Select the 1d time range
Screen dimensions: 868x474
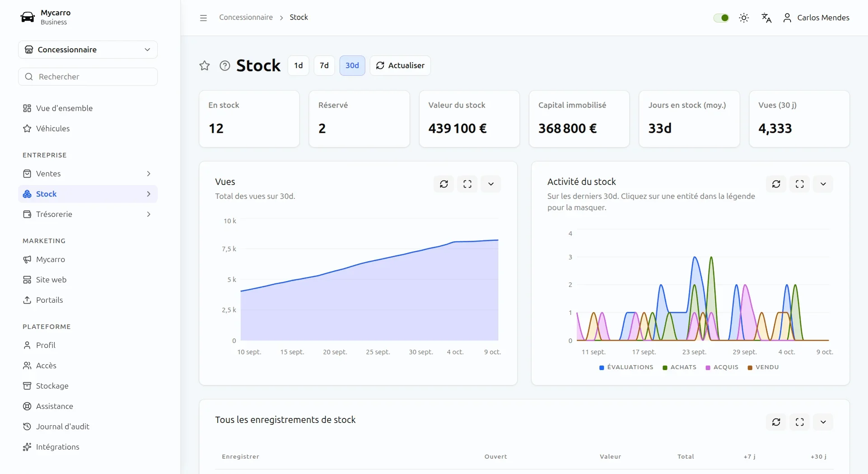pyautogui.click(x=299, y=66)
